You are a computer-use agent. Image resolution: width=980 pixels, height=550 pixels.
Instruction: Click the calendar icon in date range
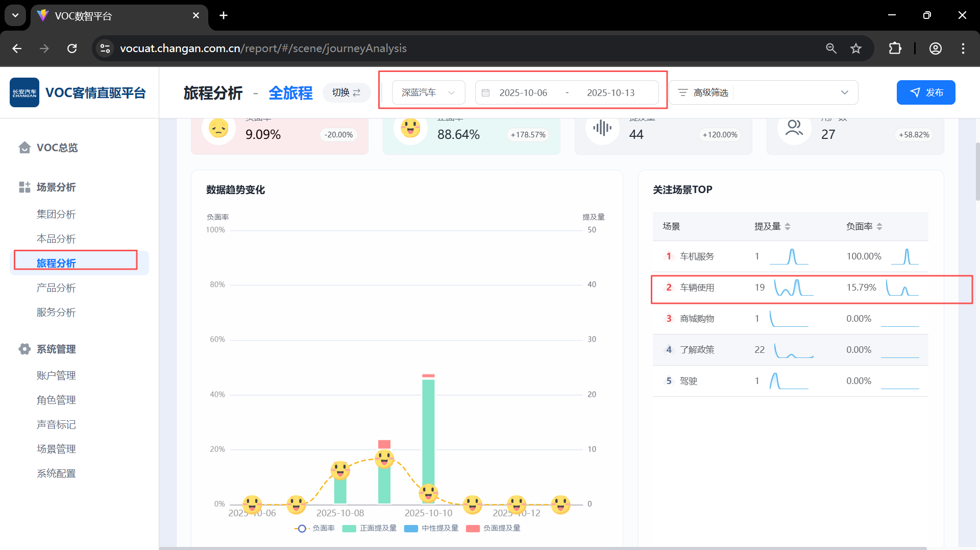coord(485,93)
